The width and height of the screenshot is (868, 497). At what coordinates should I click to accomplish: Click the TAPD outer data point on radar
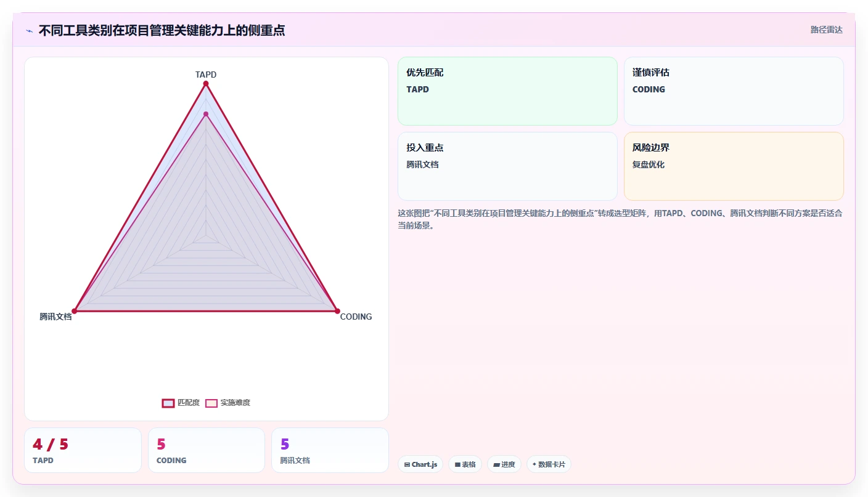click(x=206, y=83)
